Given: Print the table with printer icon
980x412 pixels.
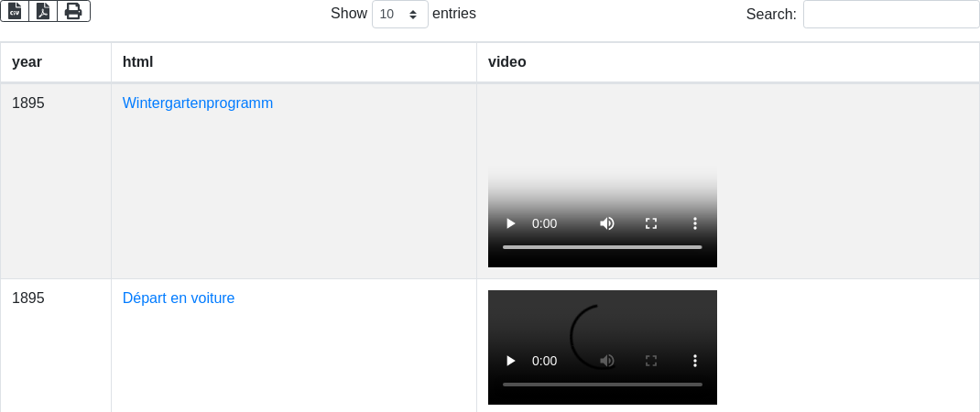Looking at the screenshot, I should coord(73,11).
